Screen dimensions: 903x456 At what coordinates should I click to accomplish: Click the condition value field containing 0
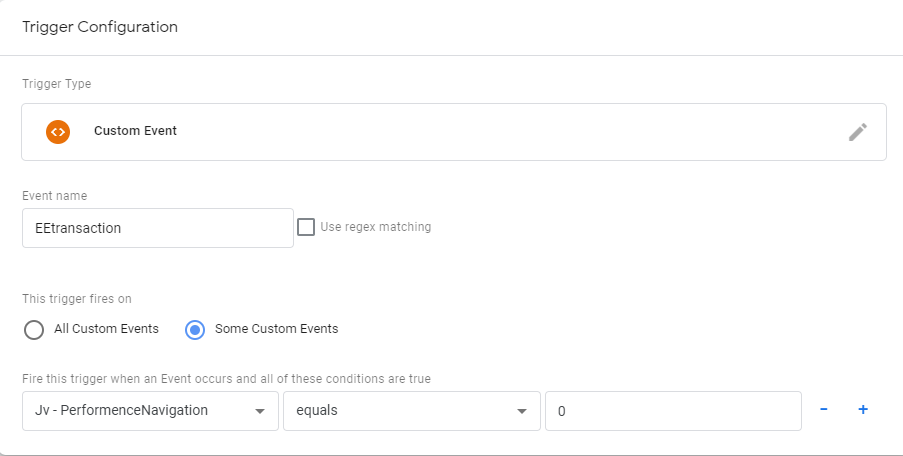point(672,411)
